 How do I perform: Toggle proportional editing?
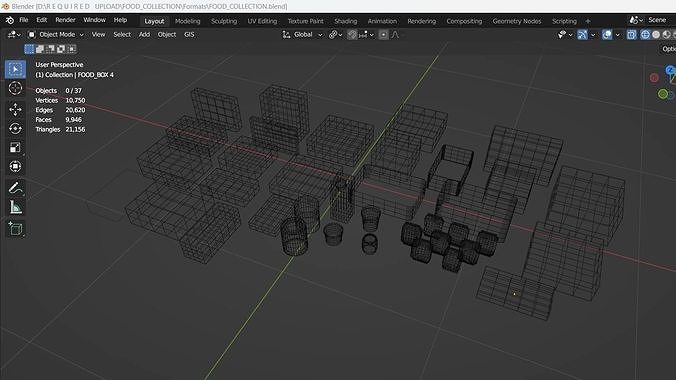click(383, 35)
